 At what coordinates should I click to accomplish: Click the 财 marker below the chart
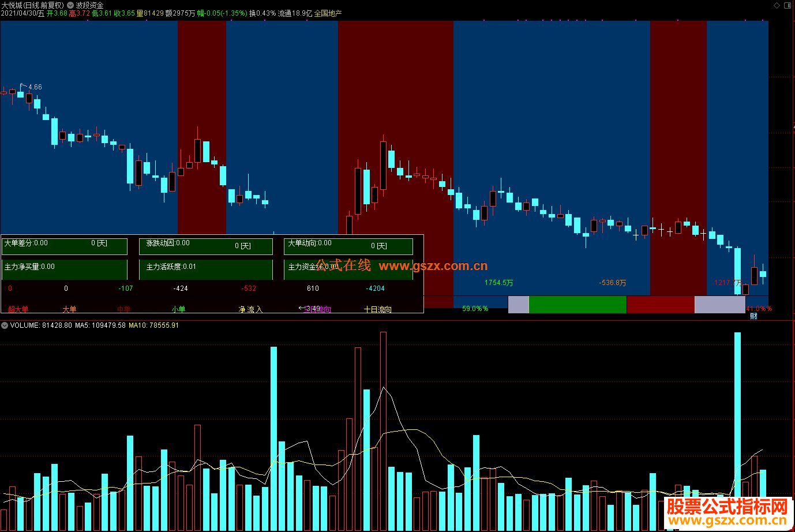point(753,316)
